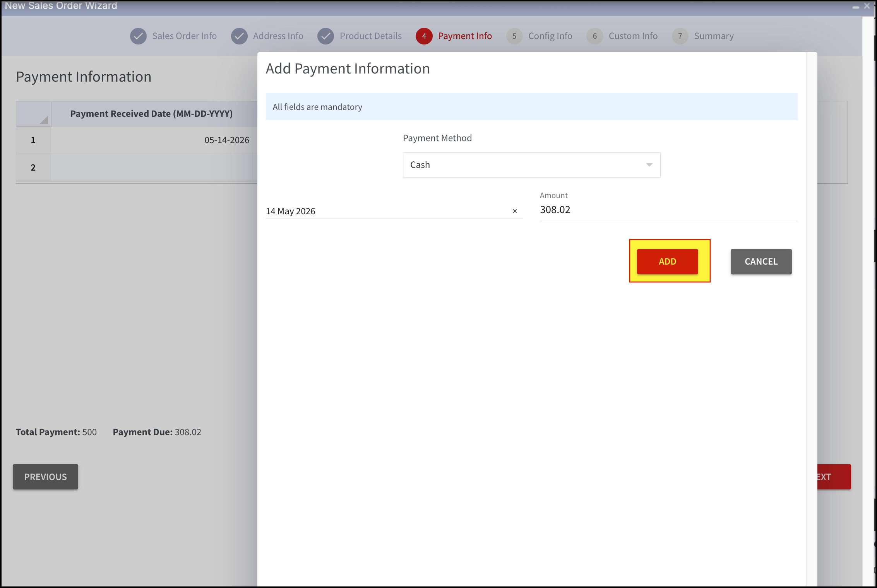The height and width of the screenshot is (588, 877).
Task: Click the PREVIOUS button
Action: click(45, 477)
